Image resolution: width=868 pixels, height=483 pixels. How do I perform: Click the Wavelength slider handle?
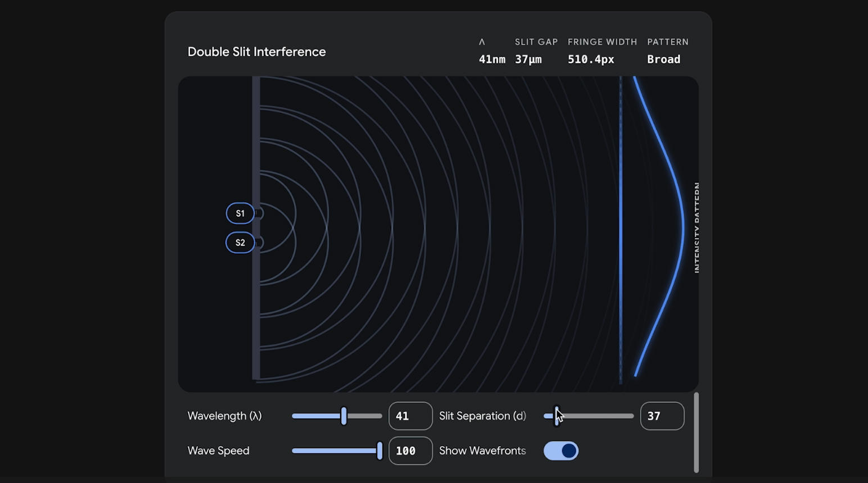pos(344,416)
